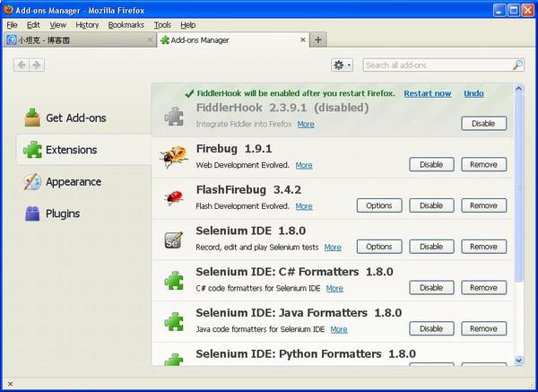Click the Restart now link
Viewport: 538px width, 392px height.
point(427,93)
